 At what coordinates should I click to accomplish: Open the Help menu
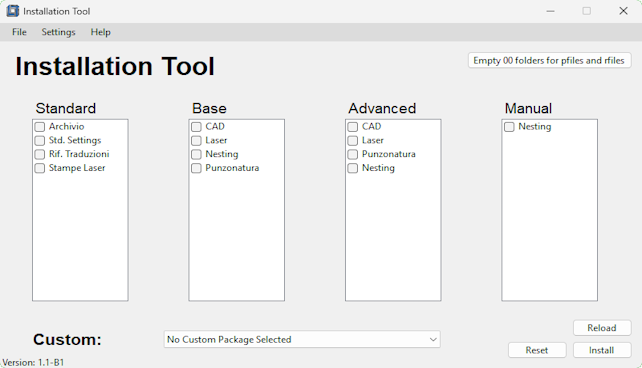(100, 32)
